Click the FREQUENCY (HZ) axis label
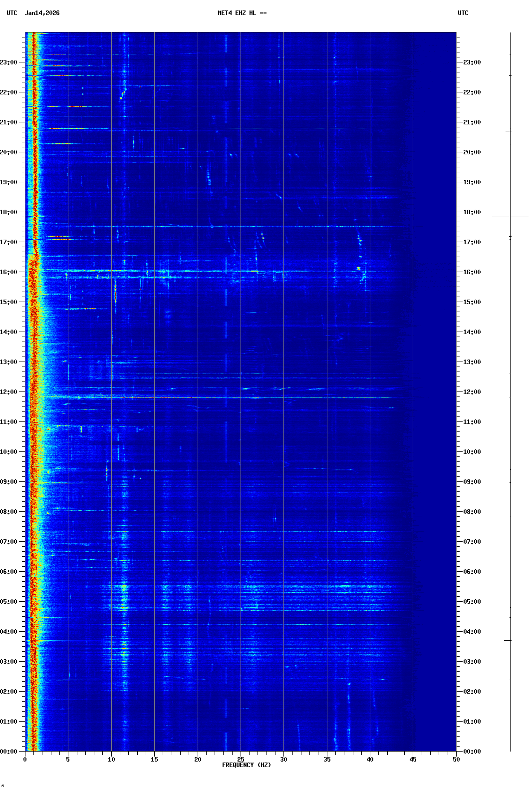The height and width of the screenshot is (791, 532). click(246, 765)
